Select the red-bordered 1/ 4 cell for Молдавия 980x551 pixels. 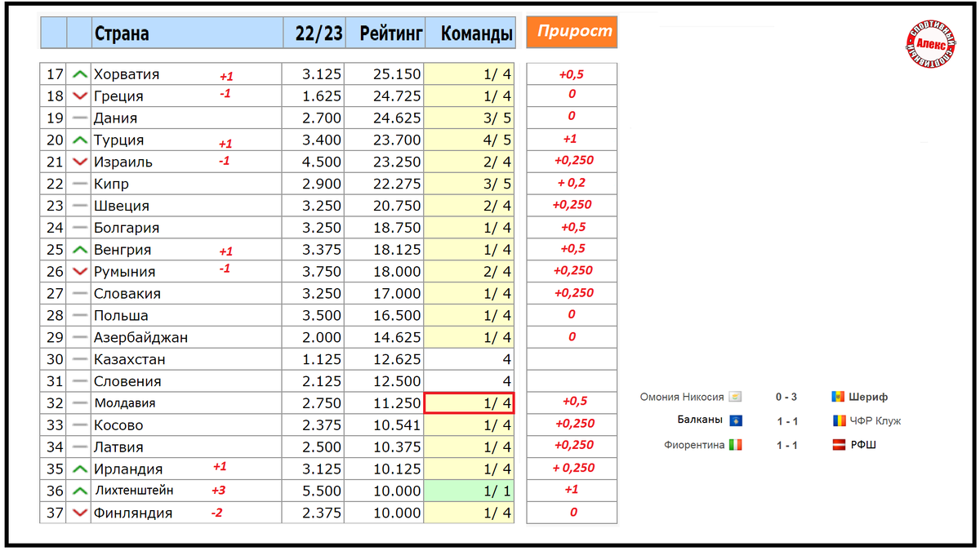(x=469, y=402)
